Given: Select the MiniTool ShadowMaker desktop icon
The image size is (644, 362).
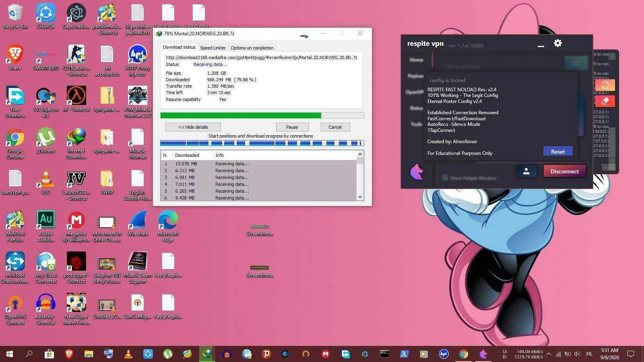Looking at the screenshot, I should (x=15, y=267).
